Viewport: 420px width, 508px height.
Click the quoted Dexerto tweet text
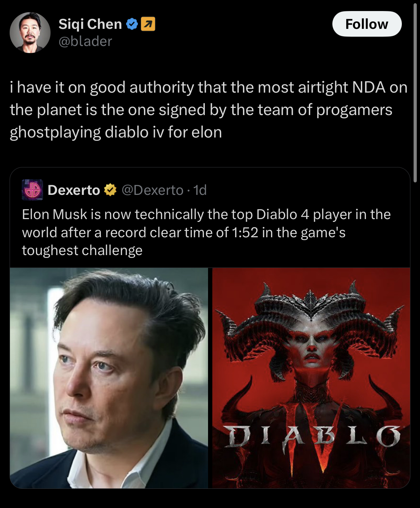point(207,232)
